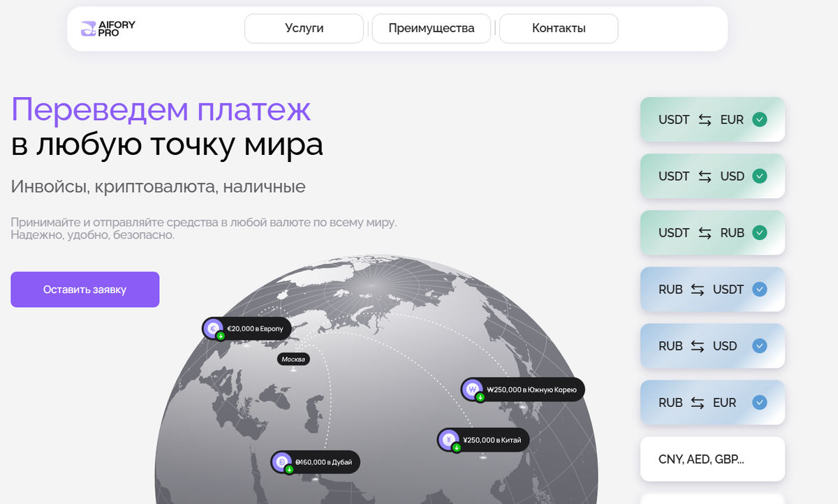Toggle the green checkmark on the USDT EUR pair
Image resolution: width=838 pixels, height=504 pixels.
click(x=759, y=119)
